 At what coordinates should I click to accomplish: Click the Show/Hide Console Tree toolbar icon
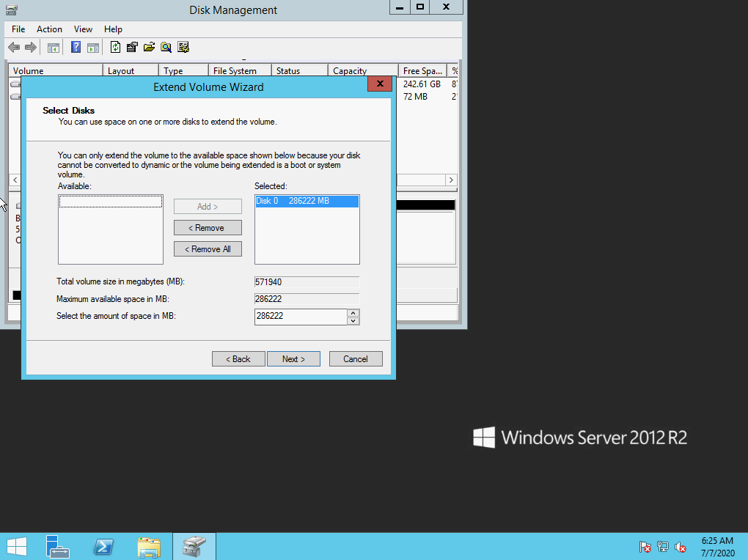(54, 47)
